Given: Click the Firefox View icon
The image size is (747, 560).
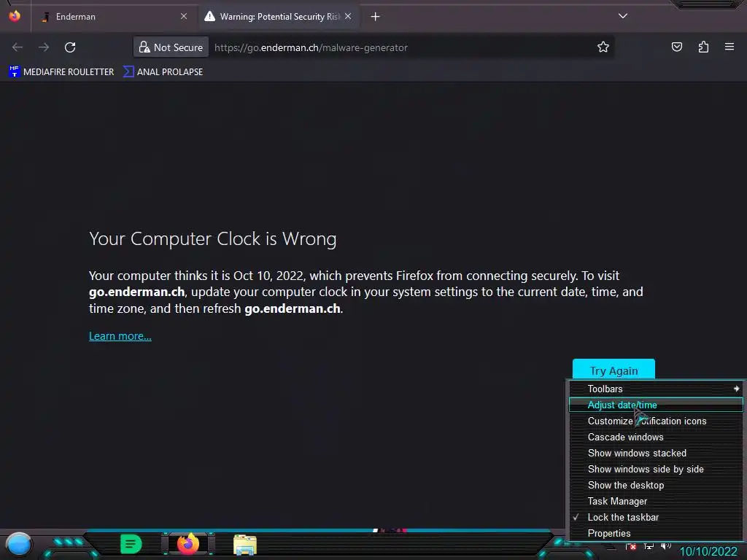Looking at the screenshot, I should click(x=15, y=16).
